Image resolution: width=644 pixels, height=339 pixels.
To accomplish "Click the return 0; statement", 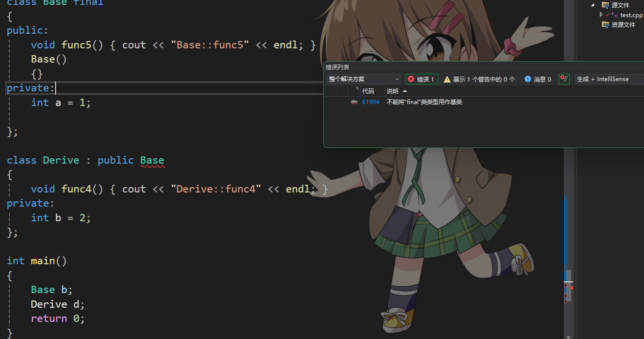I will tap(58, 318).
